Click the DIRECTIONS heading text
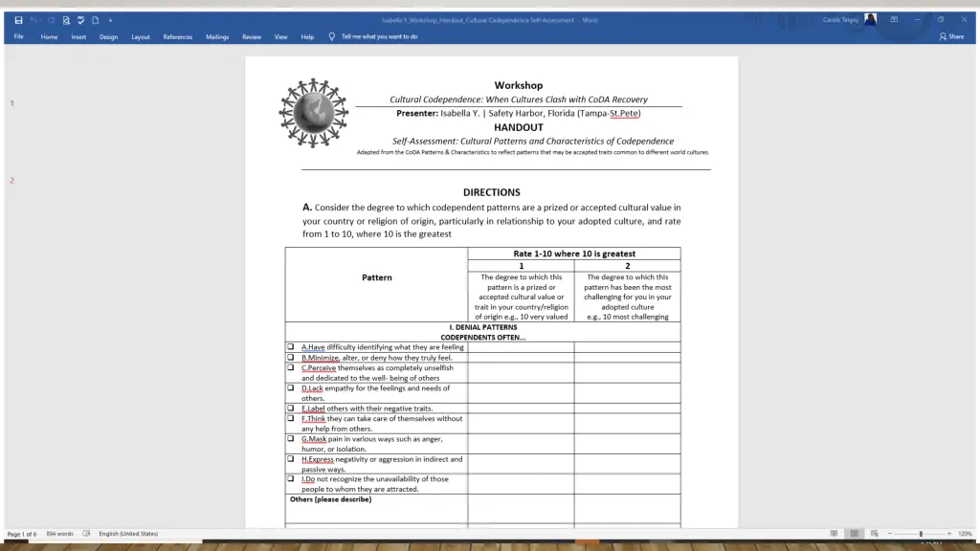Screen dimensions: 980x551 click(491, 192)
